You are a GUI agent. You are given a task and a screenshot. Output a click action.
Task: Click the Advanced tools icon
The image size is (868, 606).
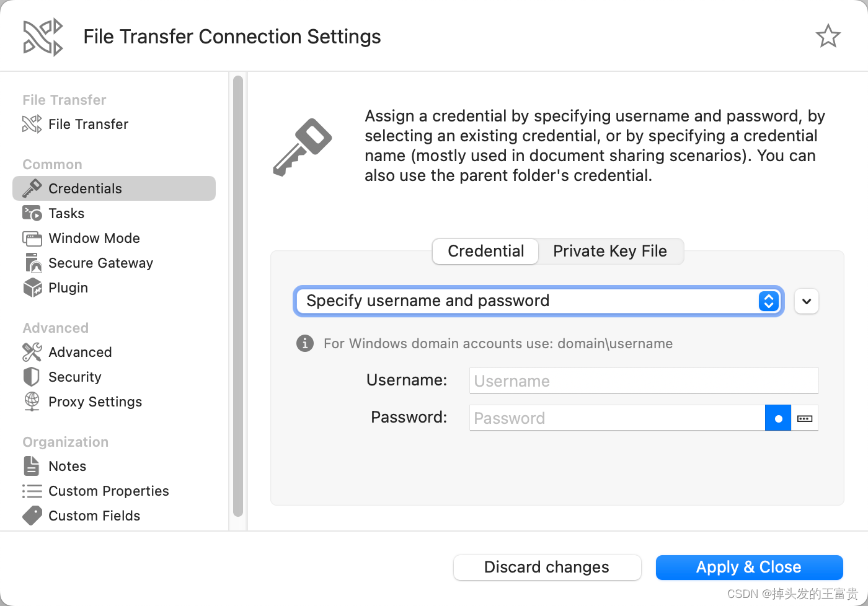click(x=32, y=352)
